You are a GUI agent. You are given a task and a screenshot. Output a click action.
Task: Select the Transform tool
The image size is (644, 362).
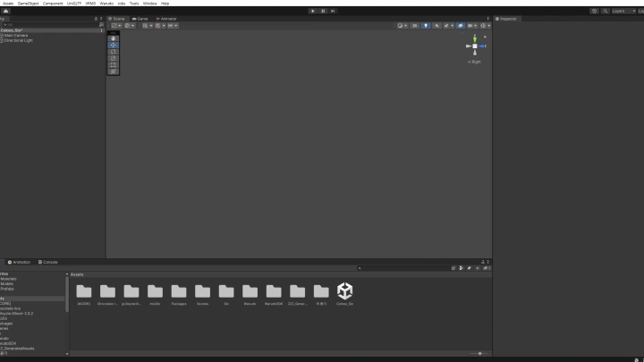[114, 72]
